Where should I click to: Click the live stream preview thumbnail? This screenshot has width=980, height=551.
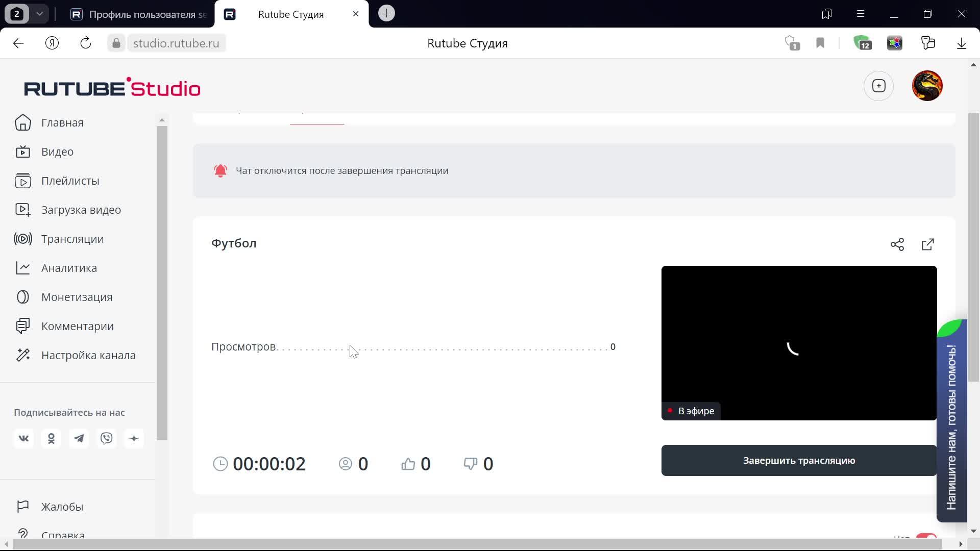799,343
